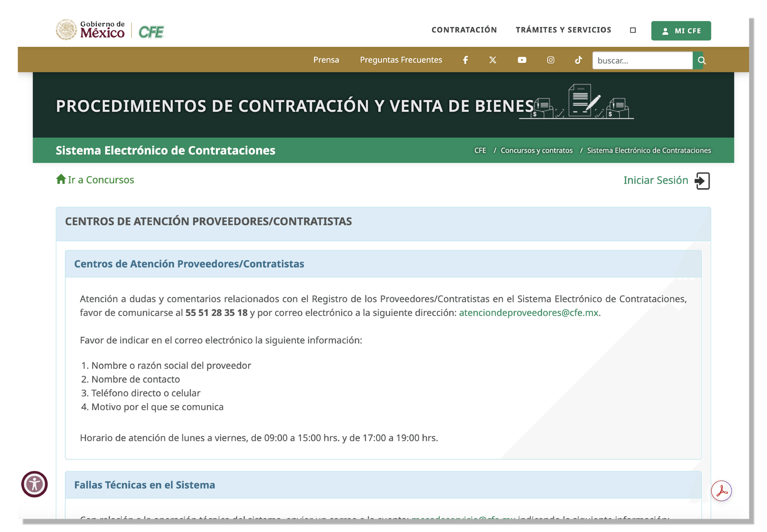The image size is (767, 532).
Task: Click the login arrow next to Iniciar Sesión
Action: pos(703,181)
